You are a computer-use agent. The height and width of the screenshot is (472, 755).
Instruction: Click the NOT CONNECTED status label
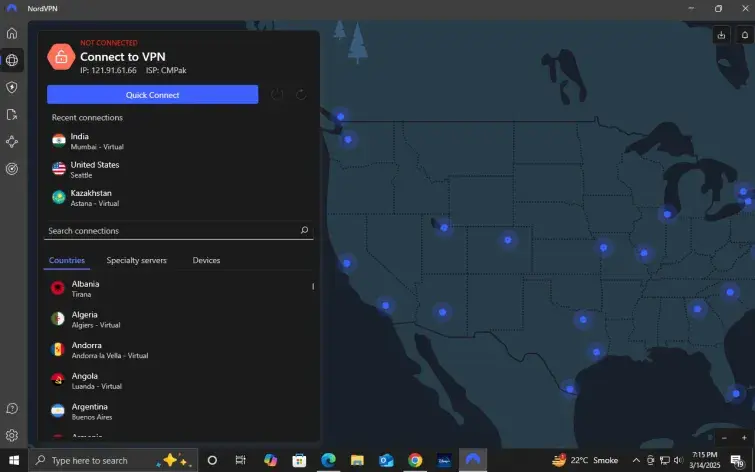click(109, 43)
